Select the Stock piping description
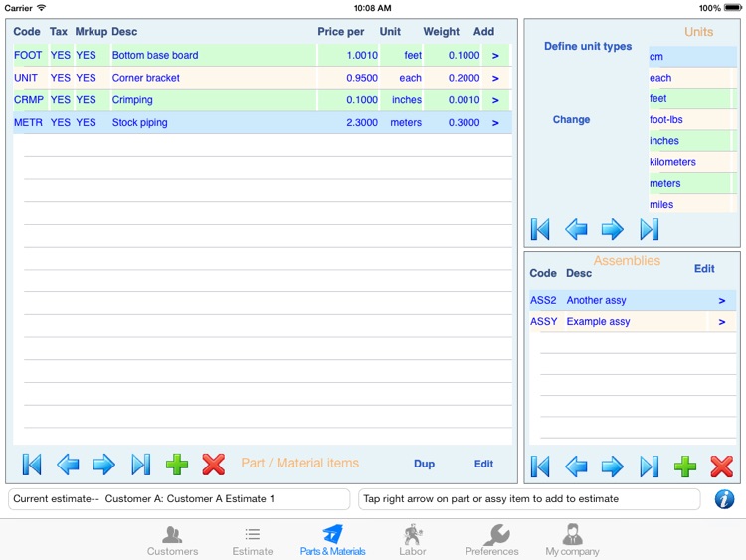Image resolution: width=746 pixels, height=560 pixels. 139,122
